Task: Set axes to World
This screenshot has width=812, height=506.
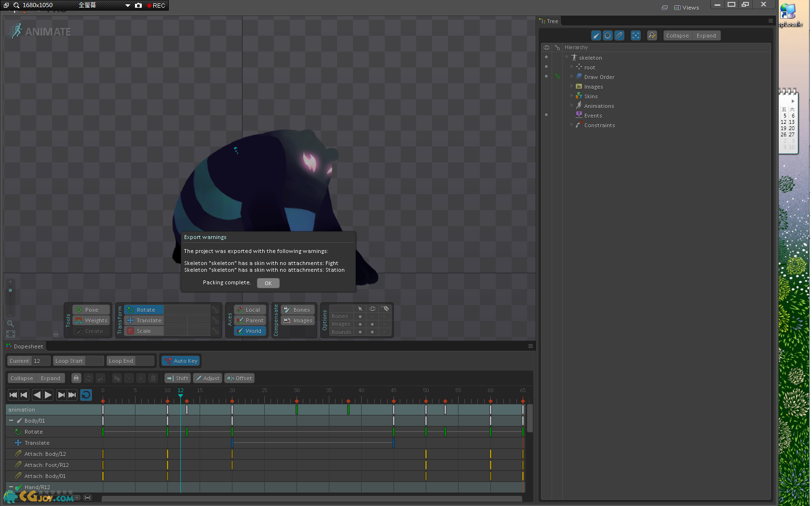Action: [x=250, y=331]
